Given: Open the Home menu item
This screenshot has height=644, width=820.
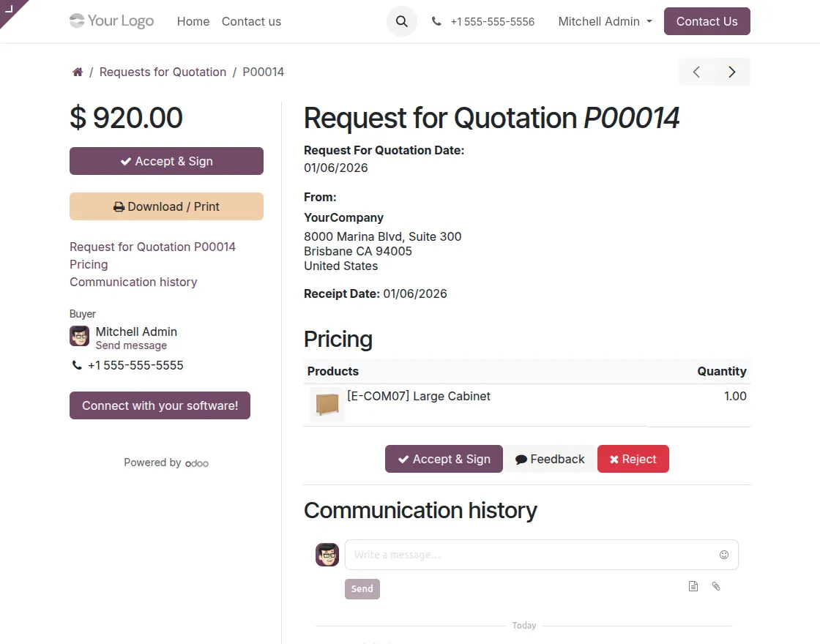Looking at the screenshot, I should click(193, 21).
